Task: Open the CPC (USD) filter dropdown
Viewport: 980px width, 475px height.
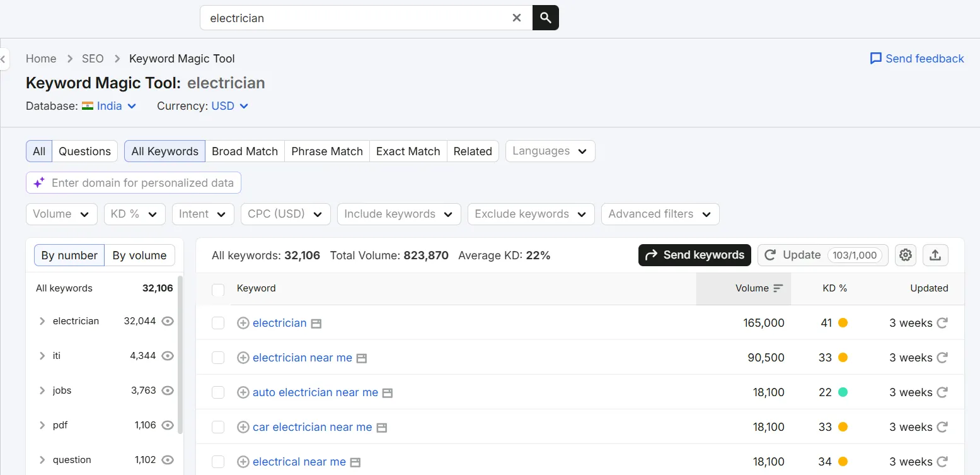Action: pos(285,214)
